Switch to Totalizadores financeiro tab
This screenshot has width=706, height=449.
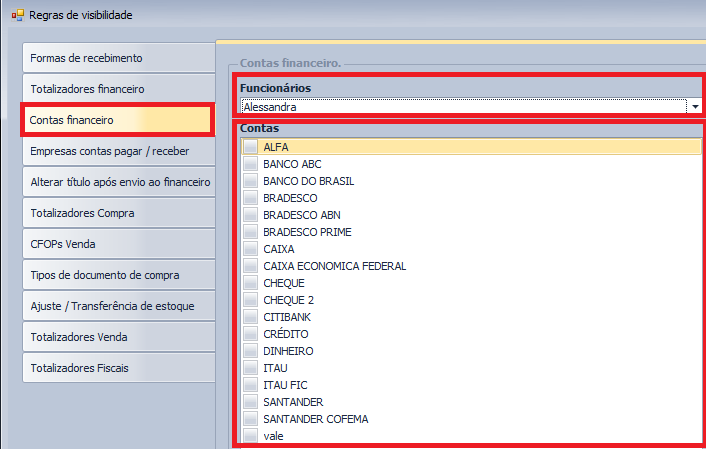pyautogui.click(x=119, y=89)
